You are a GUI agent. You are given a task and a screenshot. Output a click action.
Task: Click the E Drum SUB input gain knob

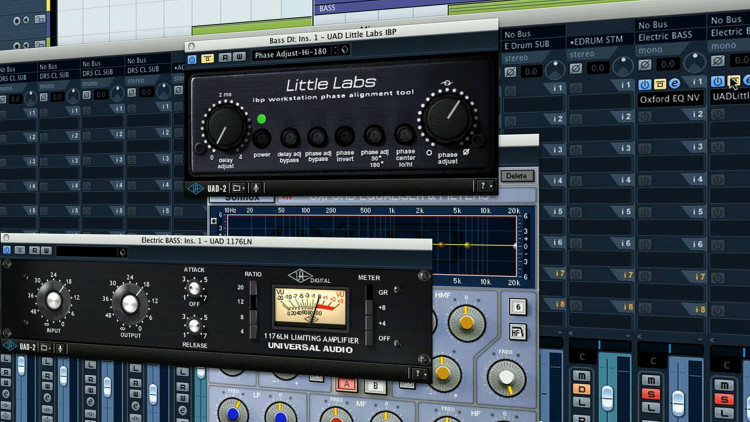click(555, 70)
